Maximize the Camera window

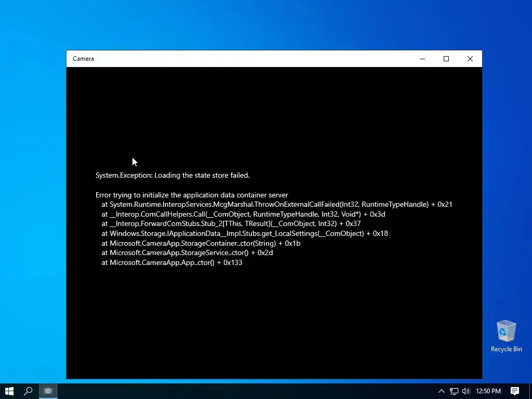[446, 59]
